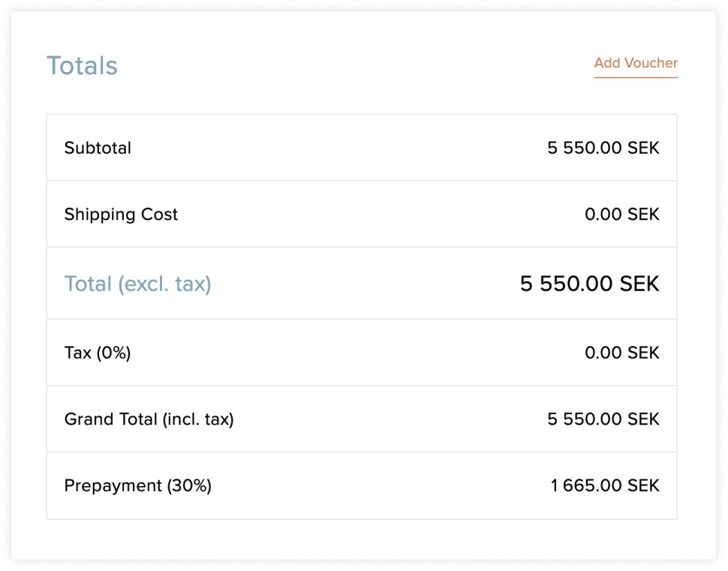Select the Shipping Cost value 0.00 SEK
Screen dimensions: 728x571
(622, 214)
